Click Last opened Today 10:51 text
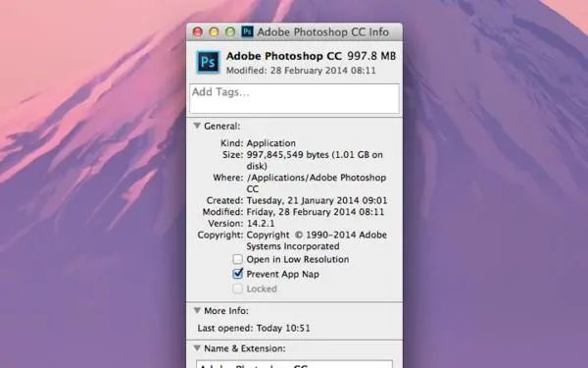 (x=254, y=328)
